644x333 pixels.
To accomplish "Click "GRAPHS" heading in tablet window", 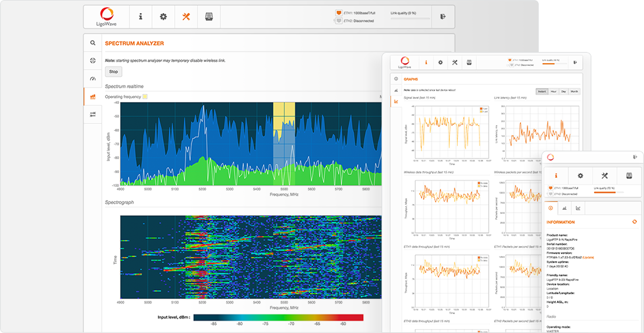I will click(410, 79).
